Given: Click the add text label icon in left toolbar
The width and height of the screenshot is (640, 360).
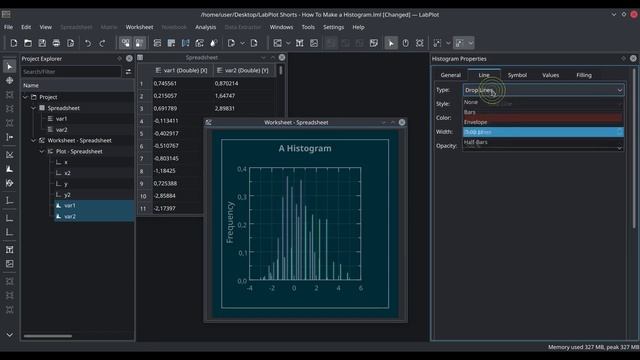Looking at the screenshot, I should point(9,249).
